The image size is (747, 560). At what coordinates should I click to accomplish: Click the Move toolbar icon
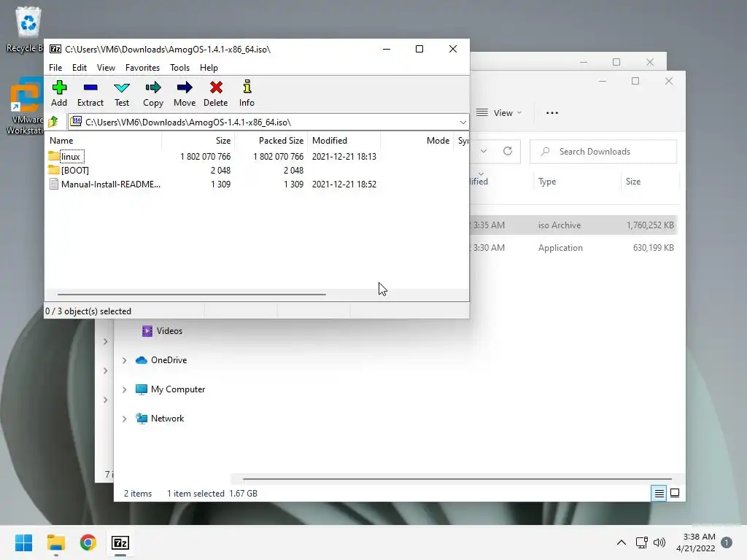(185, 87)
